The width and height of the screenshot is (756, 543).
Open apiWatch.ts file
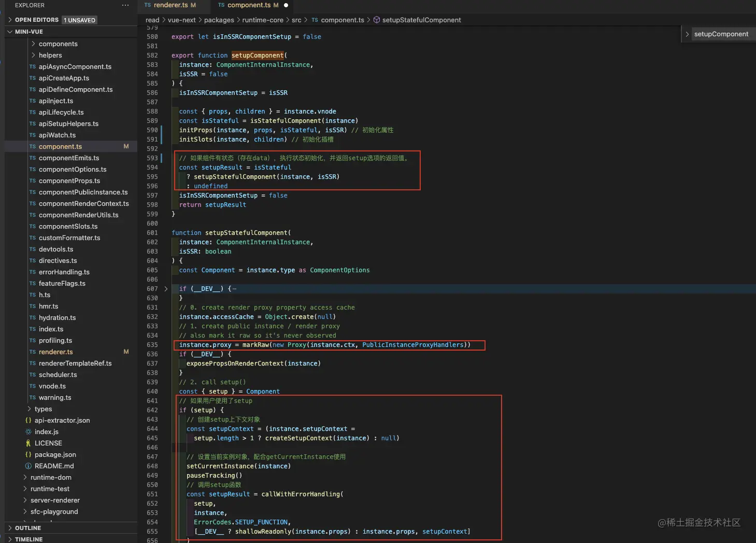(58, 135)
